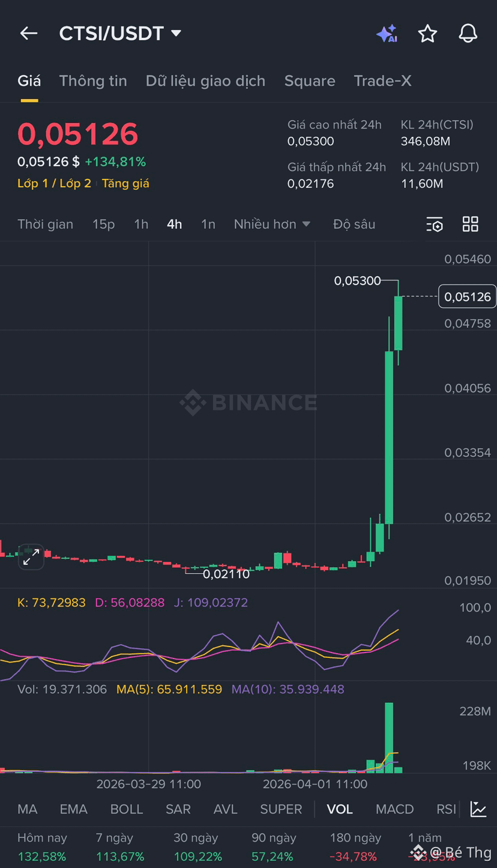Tap the Lớp 1 / Lớp 2 tag

point(54,184)
